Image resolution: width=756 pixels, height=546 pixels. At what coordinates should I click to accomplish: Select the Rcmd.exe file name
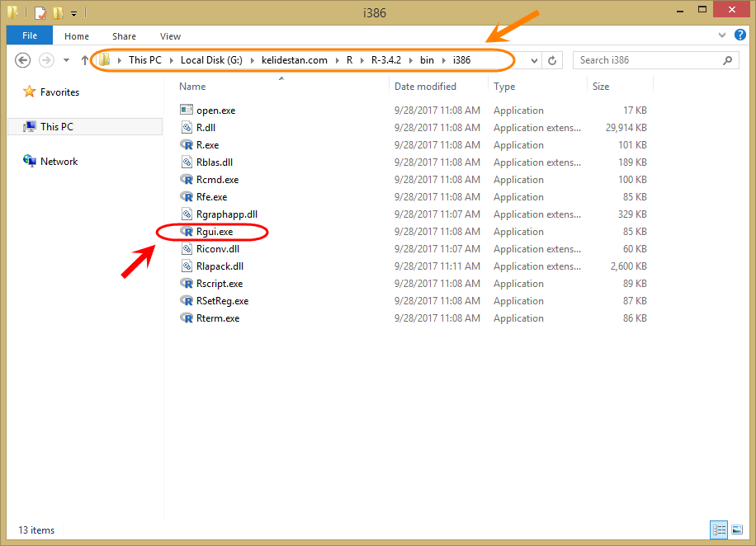[217, 180]
